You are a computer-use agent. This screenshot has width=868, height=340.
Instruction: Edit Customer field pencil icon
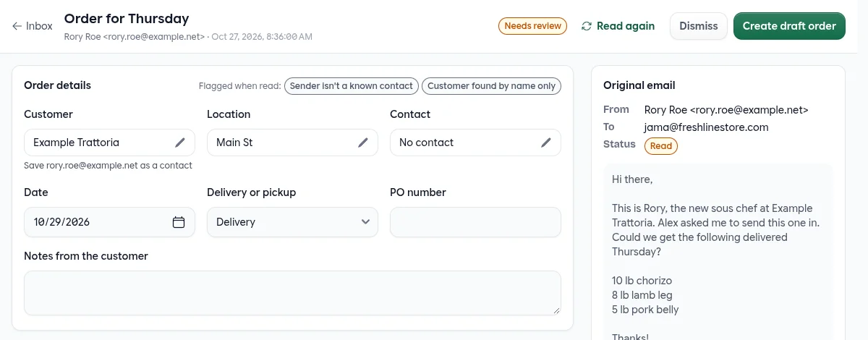180,143
